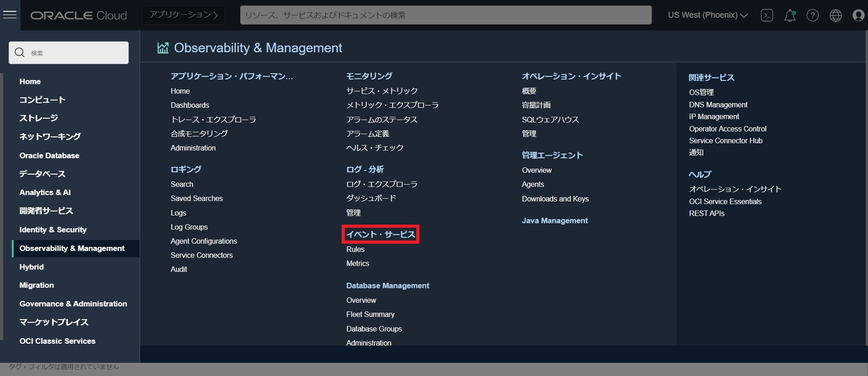Launch Cloud Shell from the header icon

[767, 15]
